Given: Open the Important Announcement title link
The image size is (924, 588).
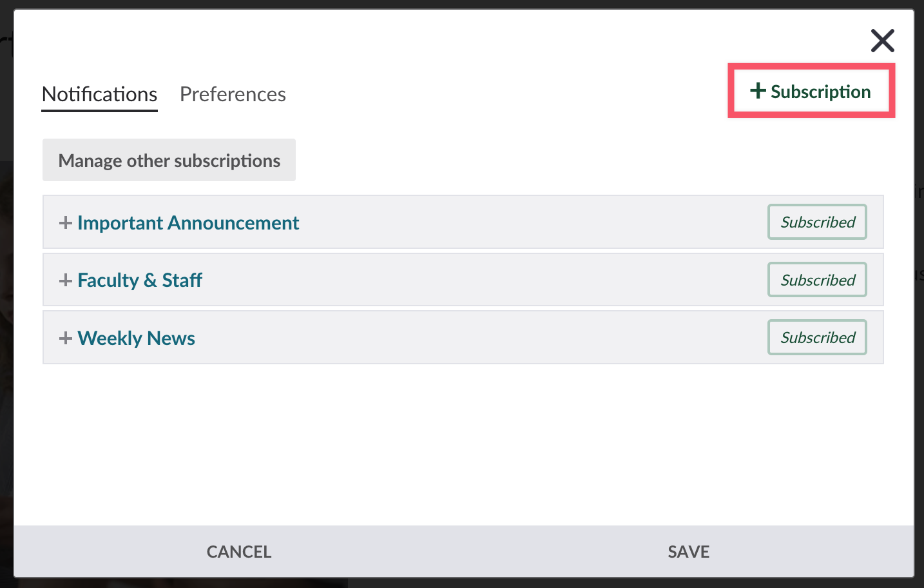Looking at the screenshot, I should tap(188, 223).
